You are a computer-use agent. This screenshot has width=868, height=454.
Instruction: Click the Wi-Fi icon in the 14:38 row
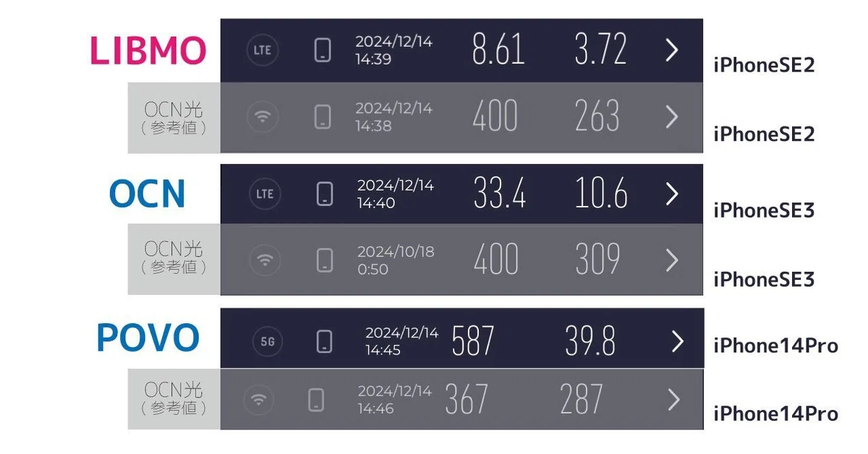click(262, 117)
